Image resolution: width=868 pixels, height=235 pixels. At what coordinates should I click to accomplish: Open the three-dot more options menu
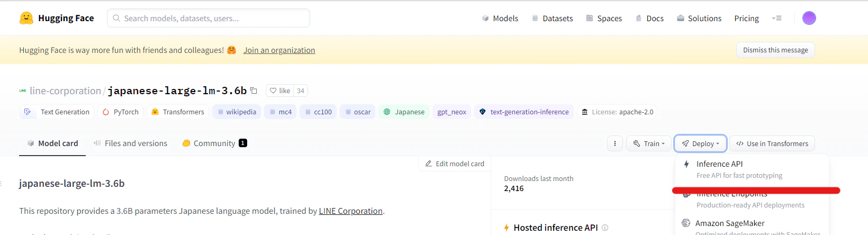click(x=614, y=143)
